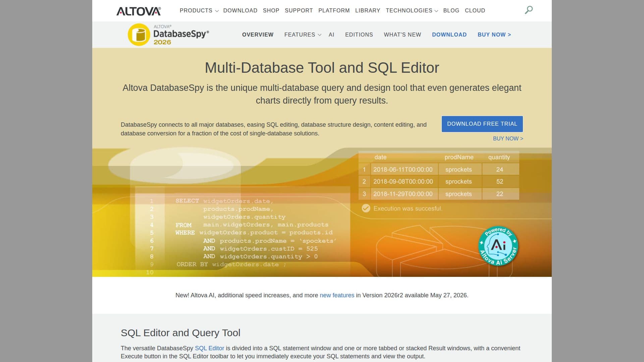
Task: Click the search magnifier icon
Action: (529, 10)
